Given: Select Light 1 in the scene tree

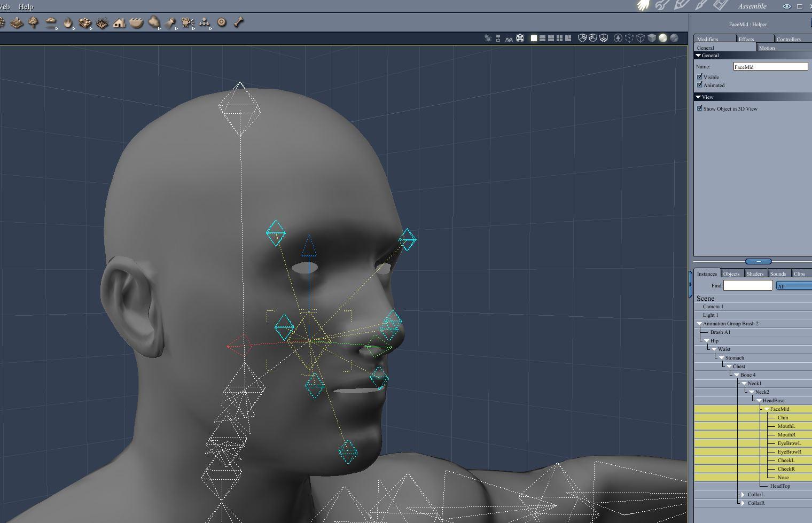Looking at the screenshot, I should tap(710, 315).
